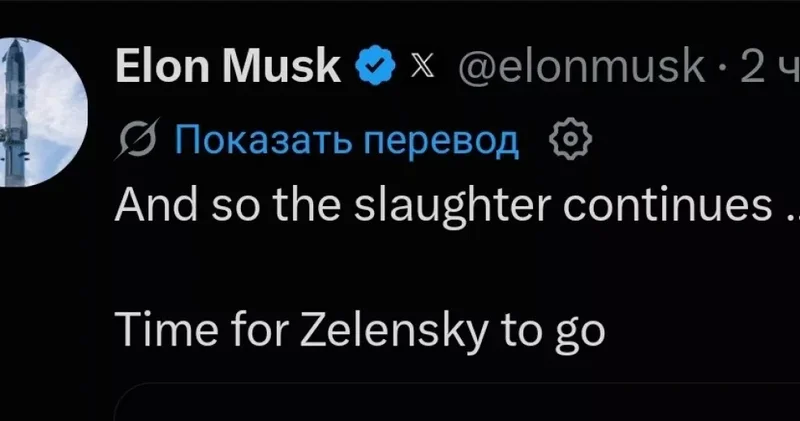Click the text "Time for Zelensky to go"

click(360, 330)
